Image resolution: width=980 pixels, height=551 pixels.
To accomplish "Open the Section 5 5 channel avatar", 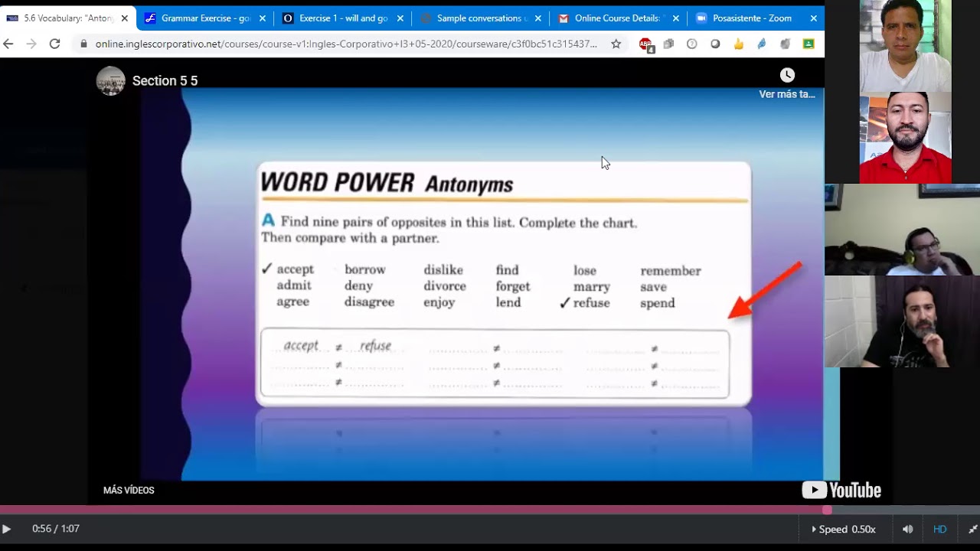I will point(111,80).
